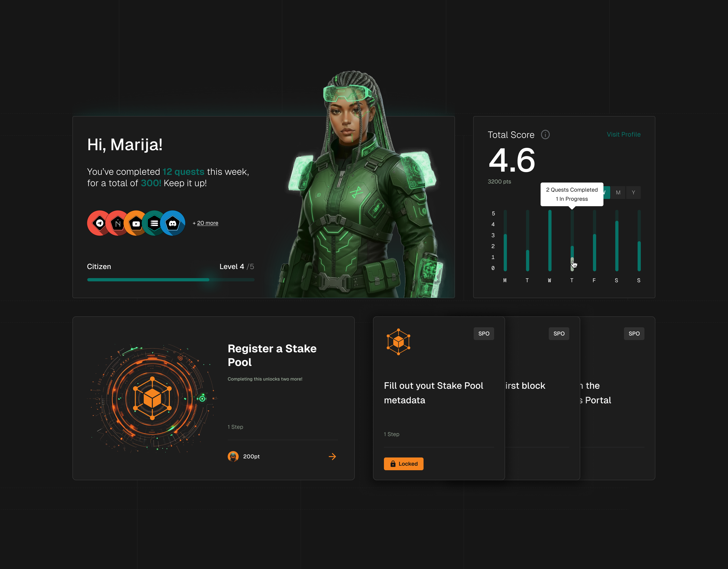Click Friday's bar in the score chart
This screenshot has height=569, width=728.
[x=594, y=252]
